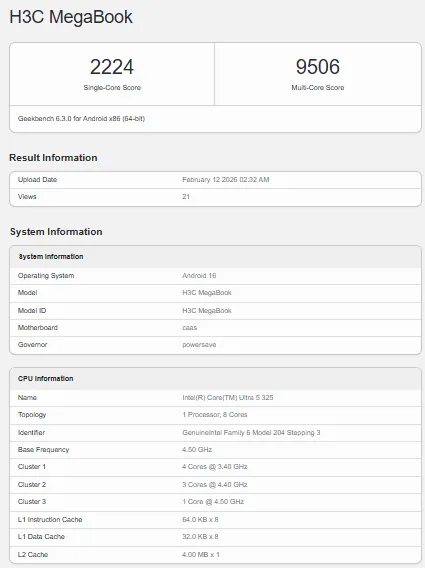Select the 4.00 MB x 1 value
This screenshot has height=568, width=425.
[201, 555]
